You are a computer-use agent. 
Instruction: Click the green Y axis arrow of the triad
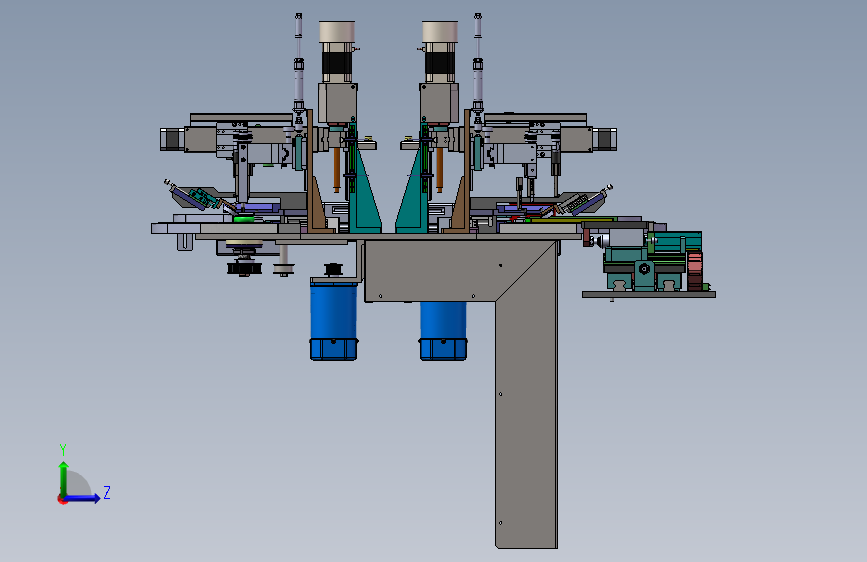(64, 479)
